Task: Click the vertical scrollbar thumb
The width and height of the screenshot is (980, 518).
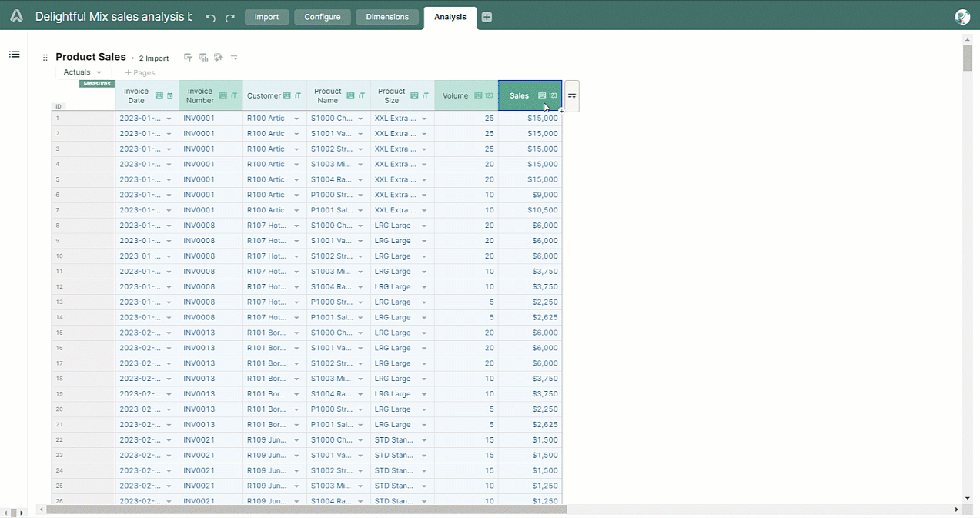Action: click(x=967, y=58)
